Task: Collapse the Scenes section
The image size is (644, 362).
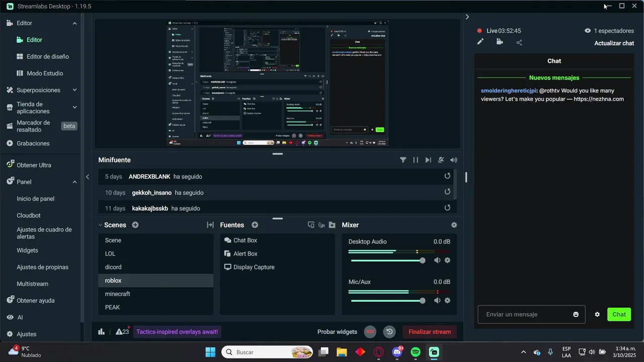Action: pyautogui.click(x=100, y=225)
